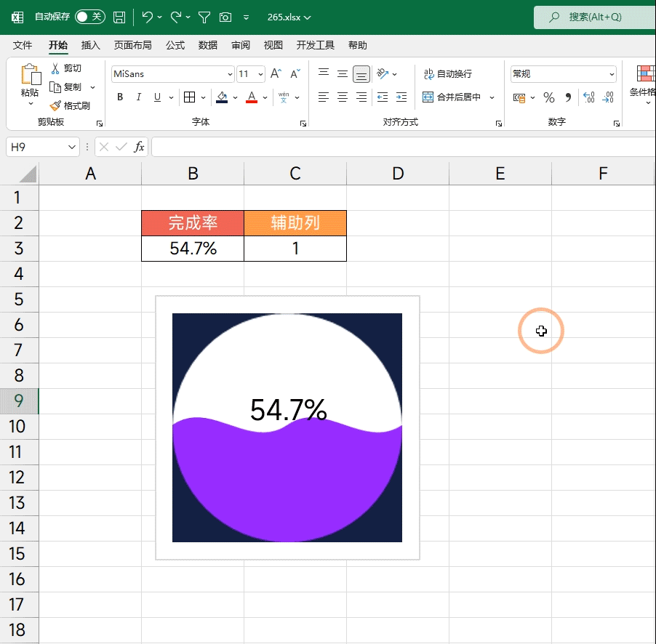656x644 pixels.
Task: Toggle Top Align
Action: 324,73
